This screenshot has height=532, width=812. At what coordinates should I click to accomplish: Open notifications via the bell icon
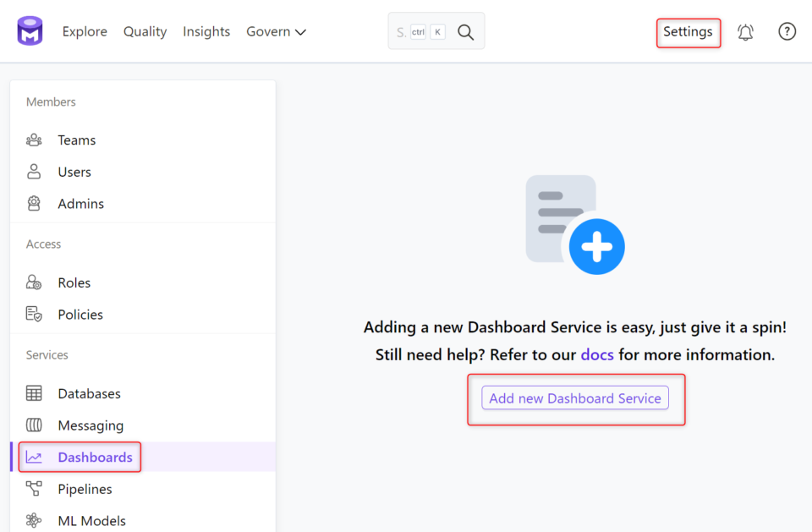point(745,30)
